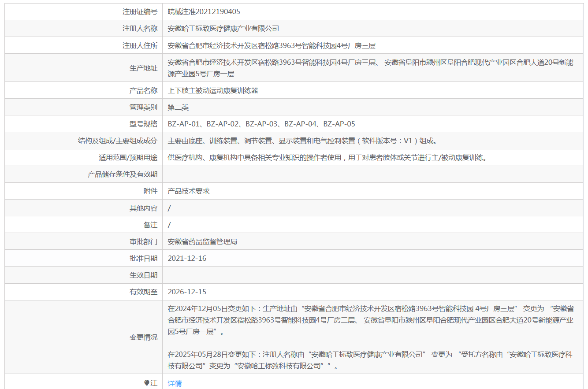Click the 产品技术要求 attachment value
The width and height of the screenshot is (588, 389).
click(189, 191)
